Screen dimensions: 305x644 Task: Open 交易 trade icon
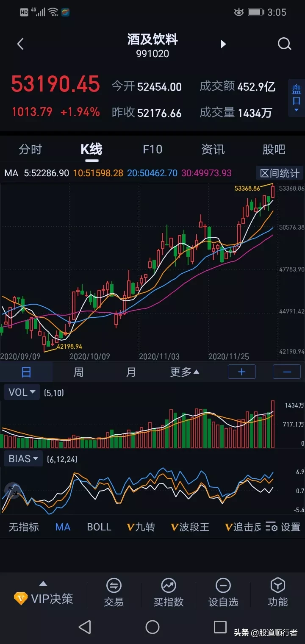pyautogui.click(x=114, y=592)
